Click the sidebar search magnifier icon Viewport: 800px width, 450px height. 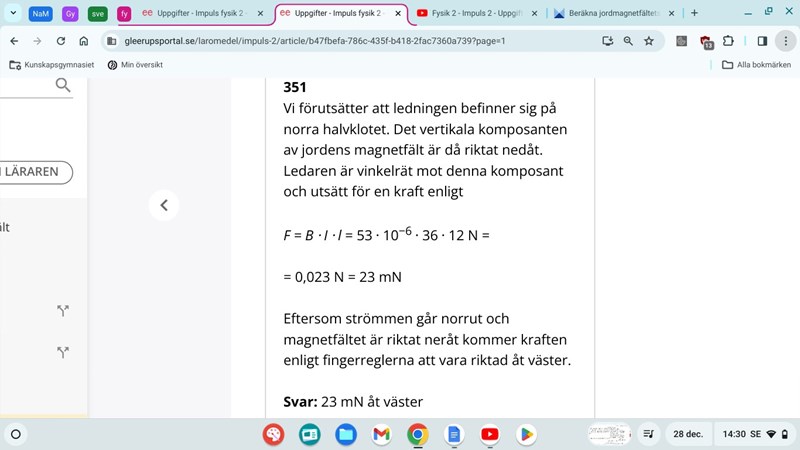coord(63,86)
